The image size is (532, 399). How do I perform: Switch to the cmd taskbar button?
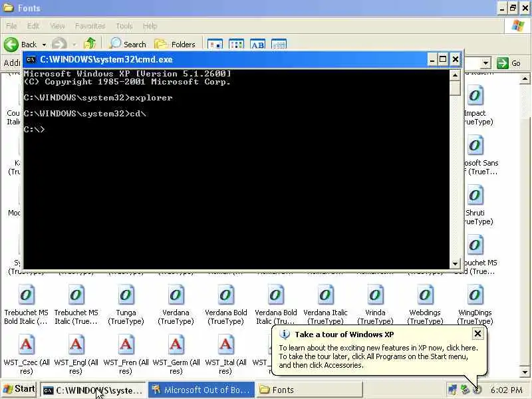pyautogui.click(x=92, y=390)
